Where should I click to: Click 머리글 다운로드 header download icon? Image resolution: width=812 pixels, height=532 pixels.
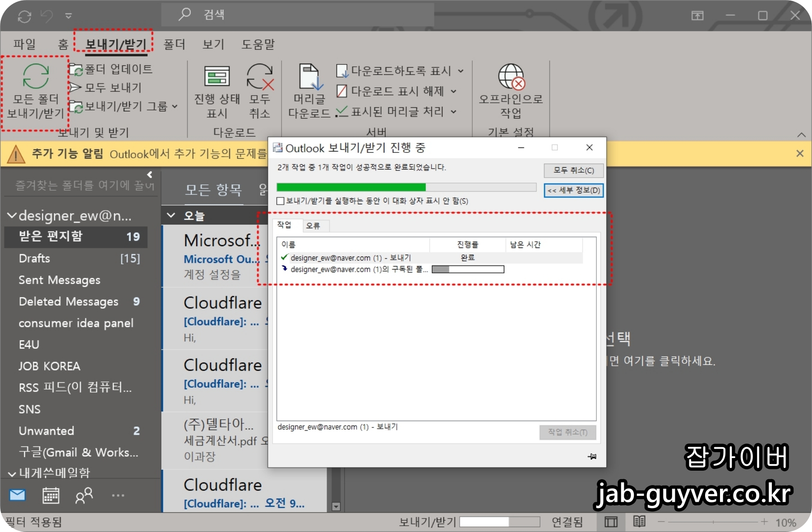point(311,77)
